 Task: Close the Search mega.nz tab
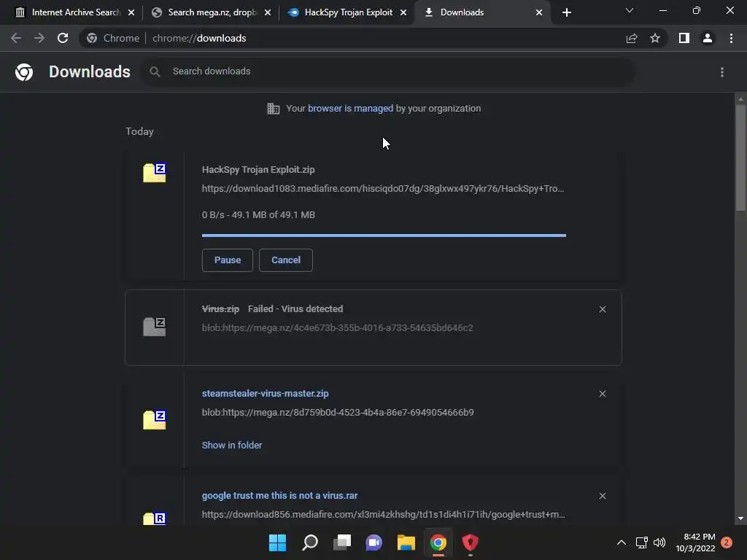(268, 12)
